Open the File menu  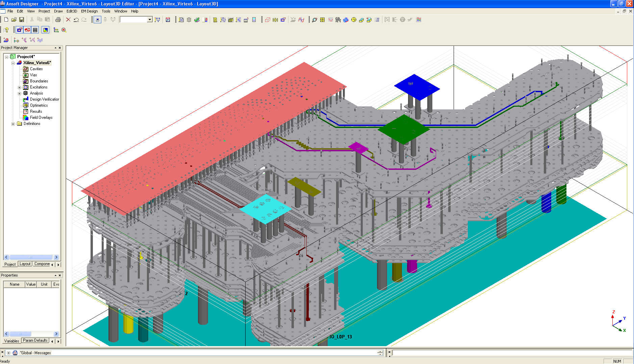(10, 11)
